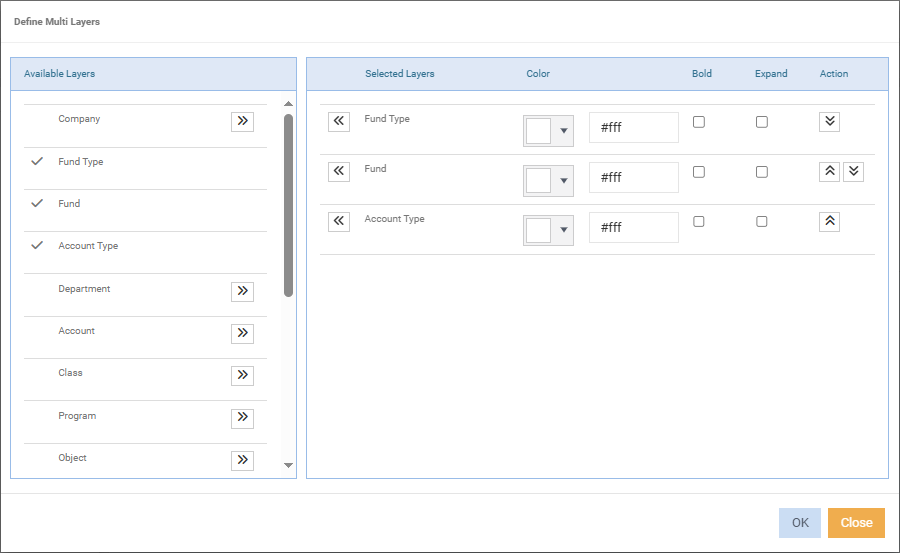Image resolution: width=900 pixels, height=554 pixels.
Task: Check Expand for Fund layer
Action: (762, 172)
